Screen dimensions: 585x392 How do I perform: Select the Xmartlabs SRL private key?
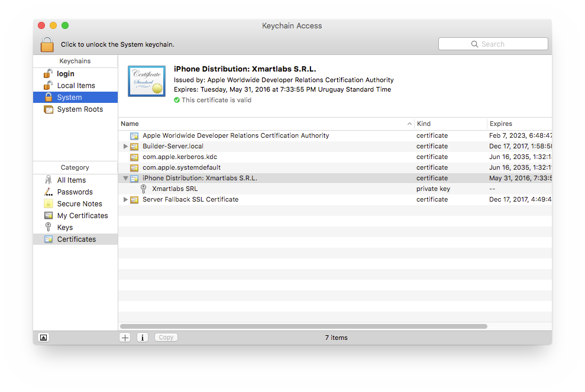(x=174, y=189)
